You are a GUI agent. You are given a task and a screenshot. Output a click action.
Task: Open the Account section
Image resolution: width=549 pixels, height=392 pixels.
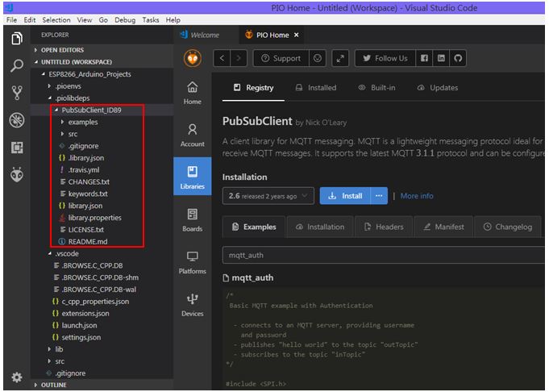[x=192, y=136]
